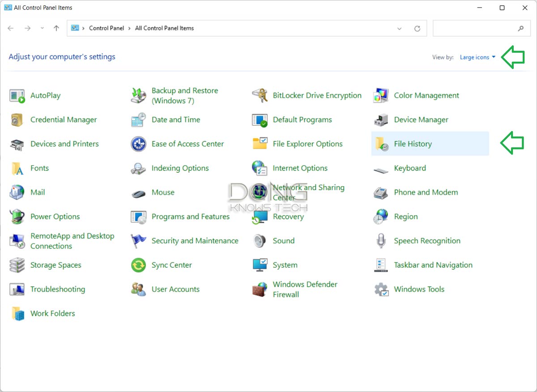Select the Ease of Access Center icon
Image resolution: width=537 pixels, height=392 pixels.
coord(188,144)
